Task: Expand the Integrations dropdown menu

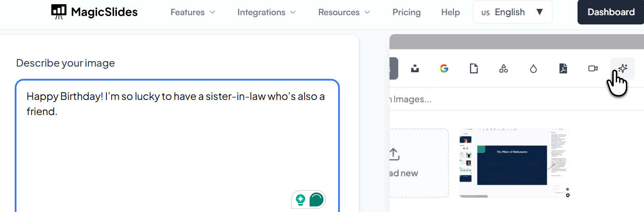Action: click(x=266, y=12)
